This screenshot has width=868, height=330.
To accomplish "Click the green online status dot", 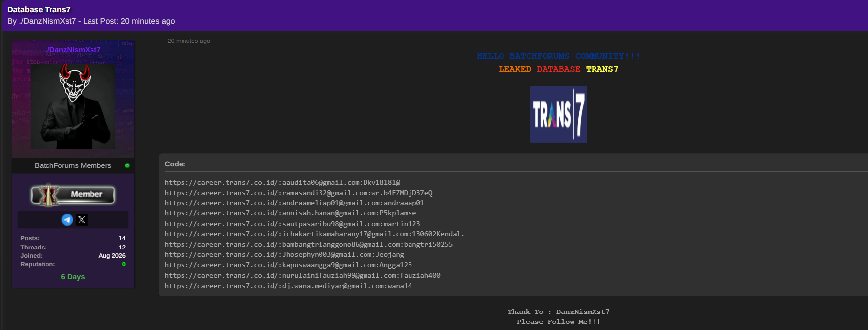I will tap(127, 165).
